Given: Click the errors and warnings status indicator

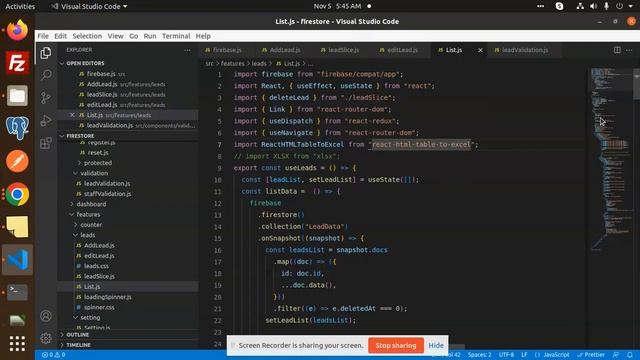Looking at the screenshot, I should coord(53,355).
